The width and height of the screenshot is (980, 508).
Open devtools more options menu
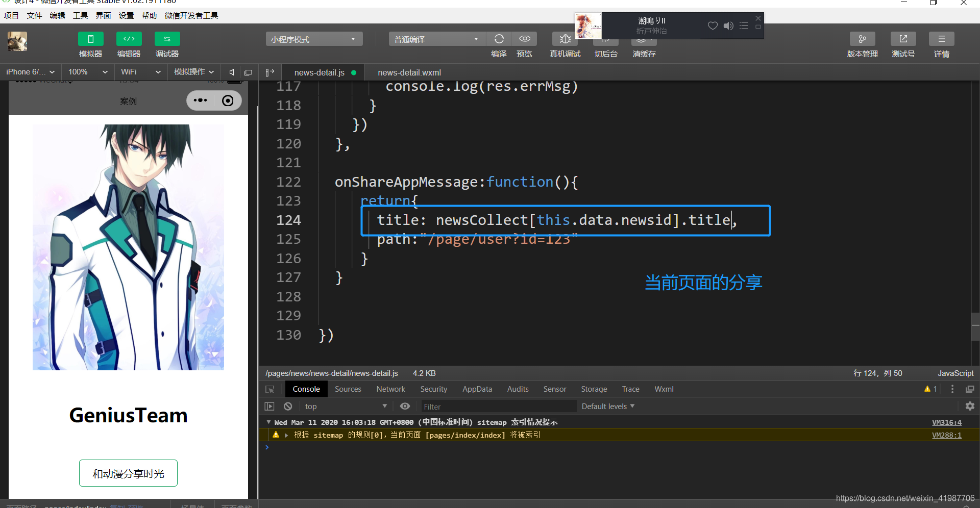click(x=952, y=389)
